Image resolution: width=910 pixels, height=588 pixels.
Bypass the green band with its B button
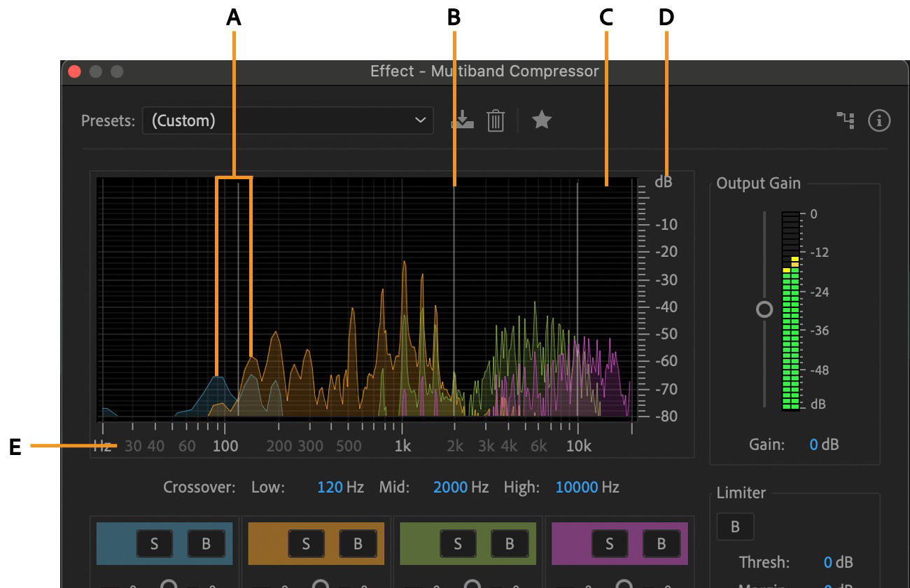[508, 543]
